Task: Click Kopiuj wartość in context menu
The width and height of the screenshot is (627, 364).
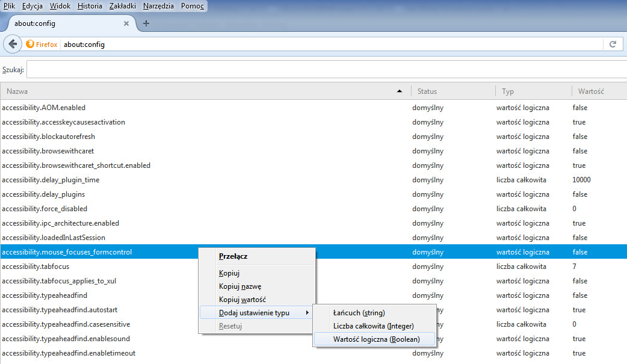Action: 242,300
